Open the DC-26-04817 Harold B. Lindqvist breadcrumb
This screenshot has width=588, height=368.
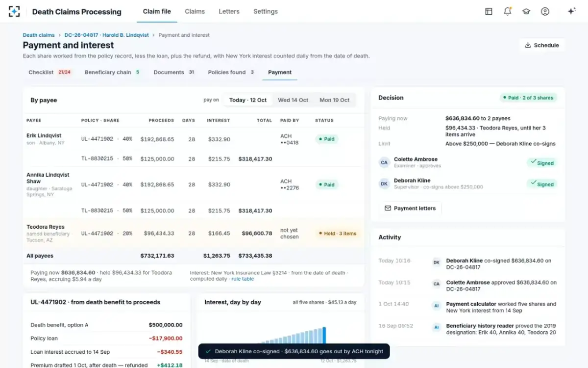point(107,35)
